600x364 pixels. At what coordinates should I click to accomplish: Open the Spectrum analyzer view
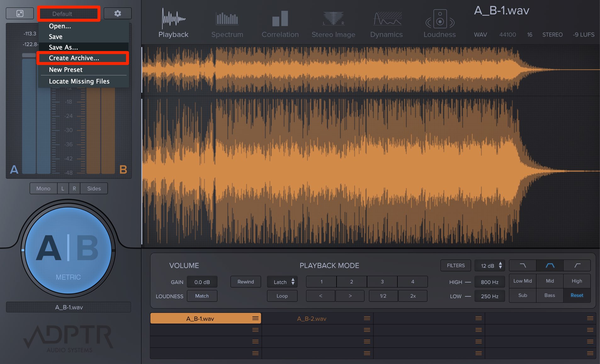tap(227, 25)
